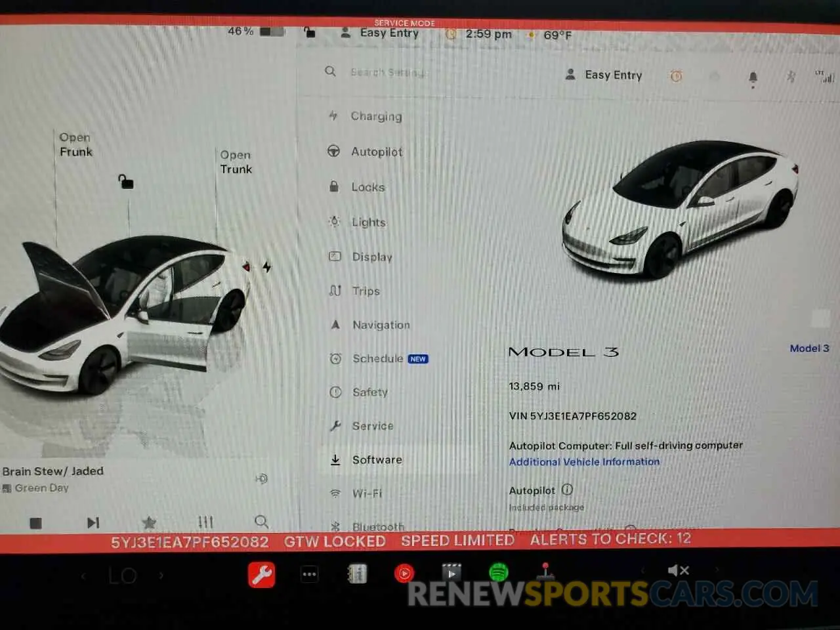Increase cabin temperature with right arrow
This screenshot has height=630, width=840.
(161, 576)
